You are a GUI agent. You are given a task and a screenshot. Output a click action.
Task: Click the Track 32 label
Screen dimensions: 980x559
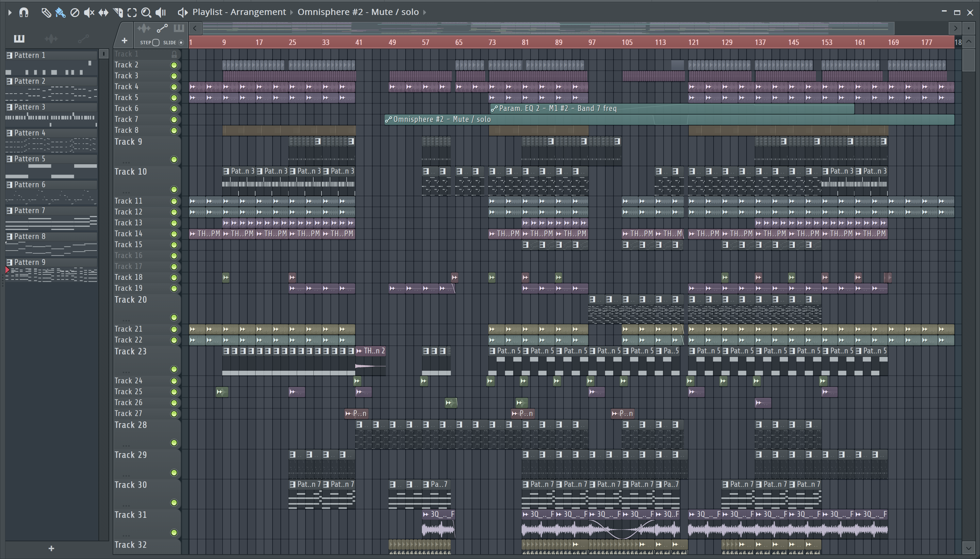click(x=130, y=545)
